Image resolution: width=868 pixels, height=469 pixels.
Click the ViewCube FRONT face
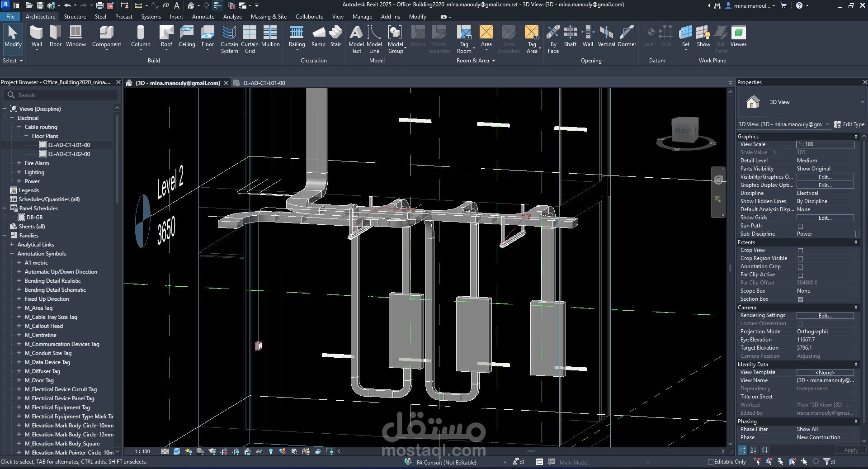point(682,131)
